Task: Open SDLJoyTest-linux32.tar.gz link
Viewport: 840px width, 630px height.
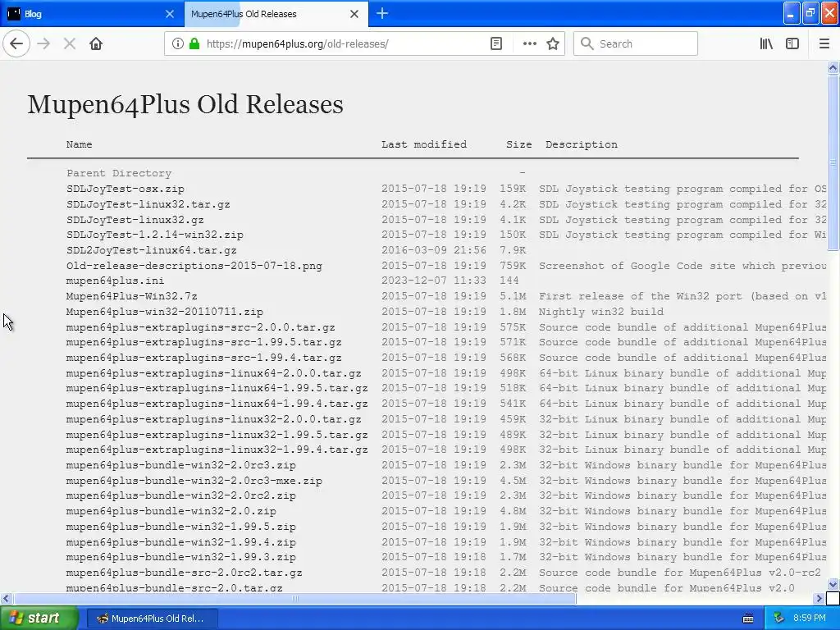Action: 148,204
